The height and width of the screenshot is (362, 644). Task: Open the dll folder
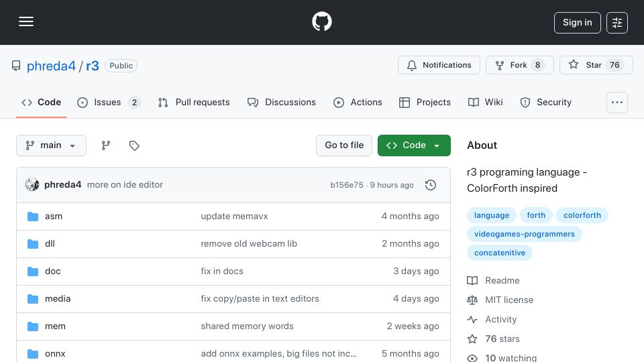(50, 244)
